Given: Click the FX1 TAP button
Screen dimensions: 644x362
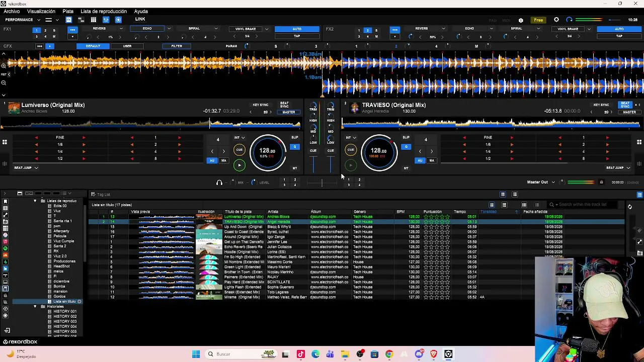Looking at the screenshot, I should click(x=297, y=36).
